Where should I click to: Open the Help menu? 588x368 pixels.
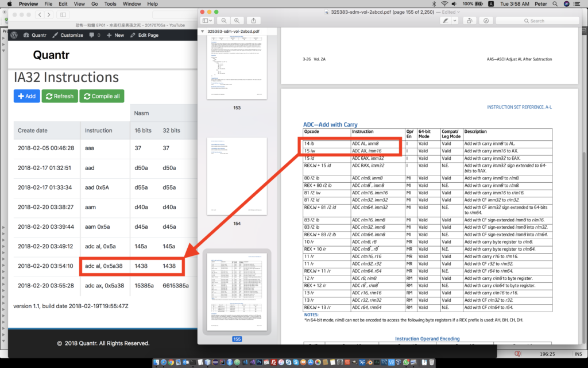[x=152, y=4]
